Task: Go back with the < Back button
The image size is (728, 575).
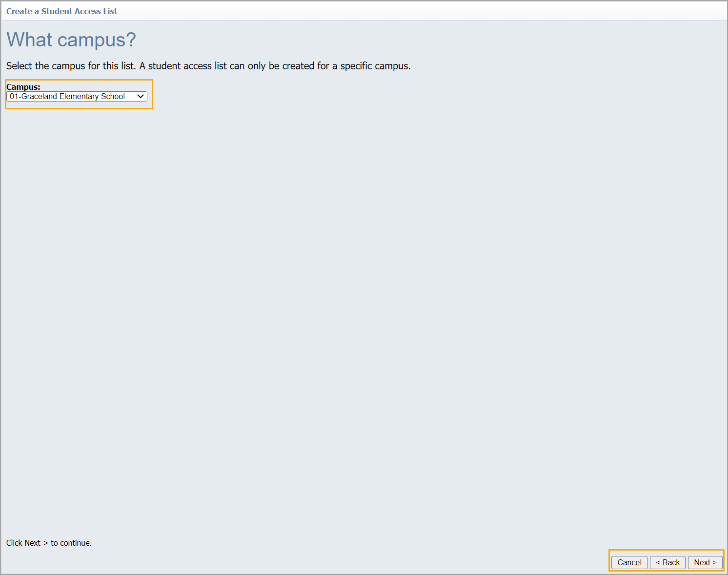Action: click(667, 562)
